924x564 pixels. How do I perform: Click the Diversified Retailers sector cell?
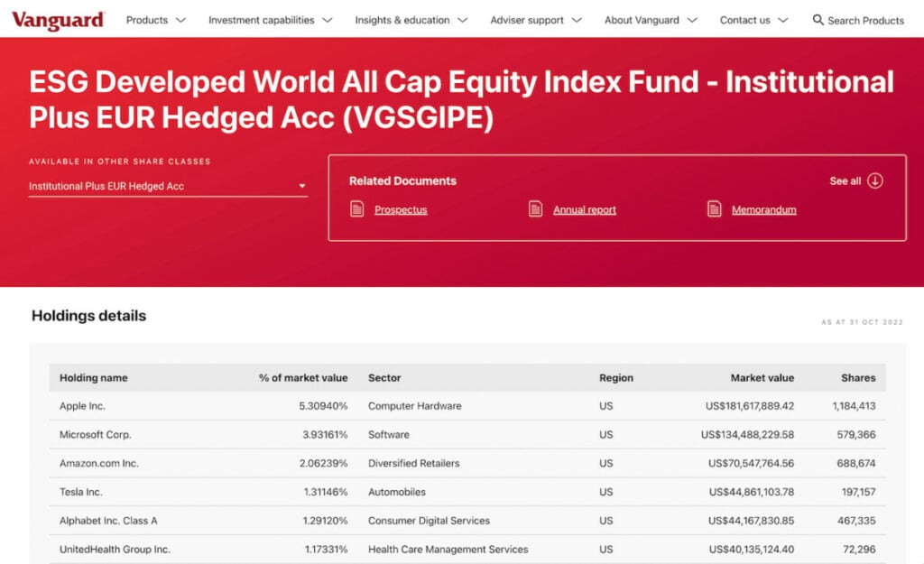[413, 463]
